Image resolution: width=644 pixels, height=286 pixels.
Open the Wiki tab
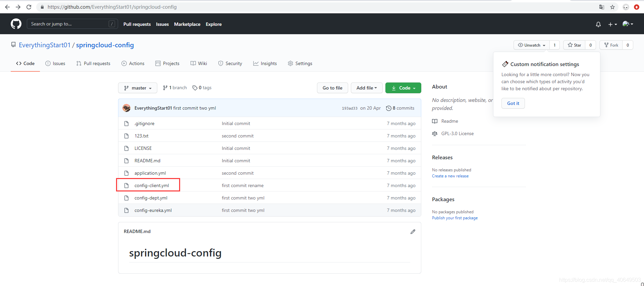pos(199,63)
